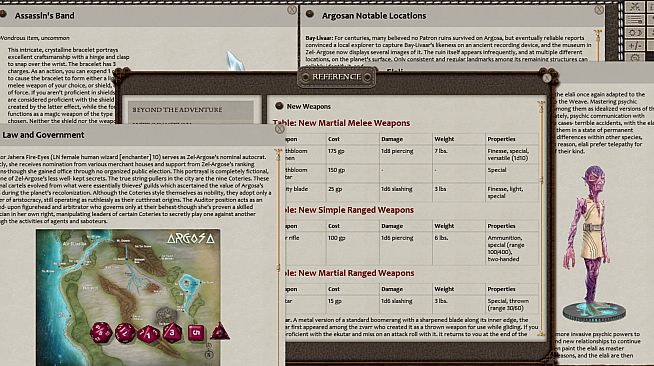Click the New Martial Ranged Weapons heading
This screenshot has height=366, width=654.
coord(350,273)
